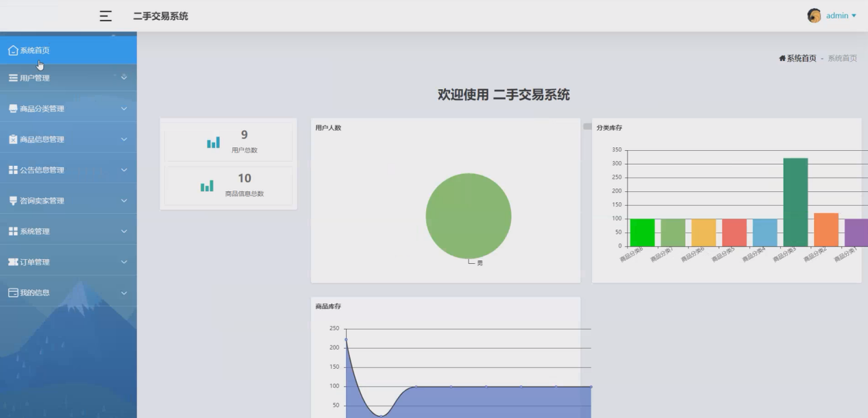Click the 二手交易系统 title

click(160, 16)
